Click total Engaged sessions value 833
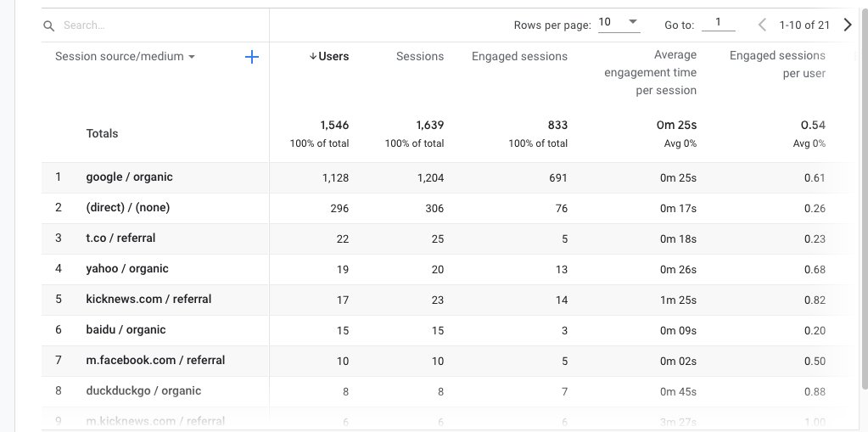The width and height of the screenshot is (868, 432). 558,125
